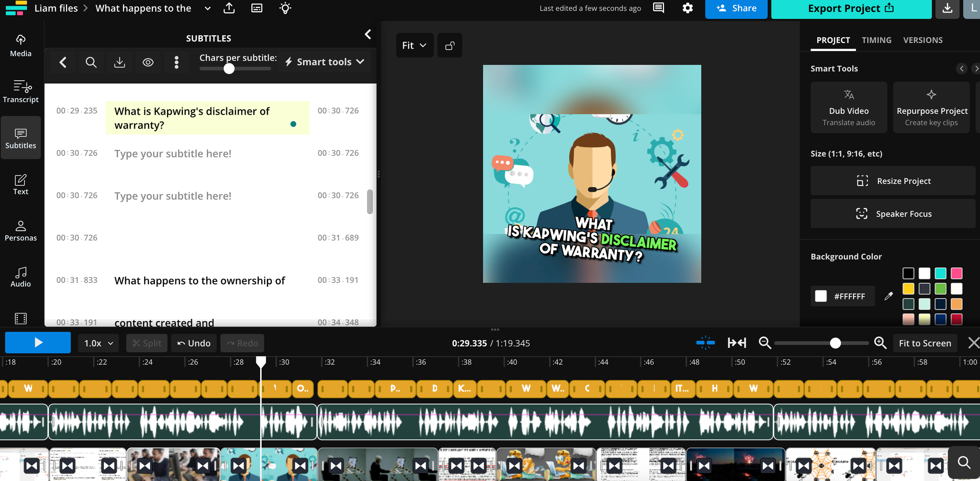Download the subtitles file
980x481 pixels.
coord(120,62)
